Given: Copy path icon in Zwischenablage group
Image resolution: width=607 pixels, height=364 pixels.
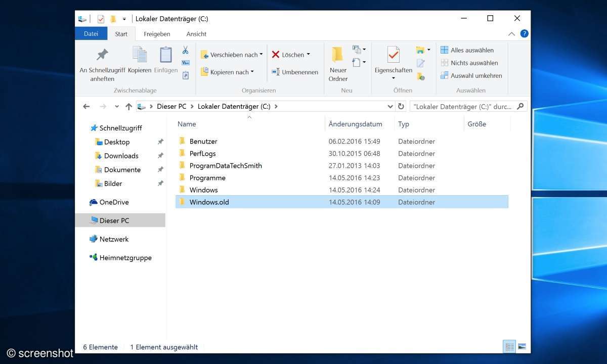Looking at the screenshot, I should click(186, 63).
